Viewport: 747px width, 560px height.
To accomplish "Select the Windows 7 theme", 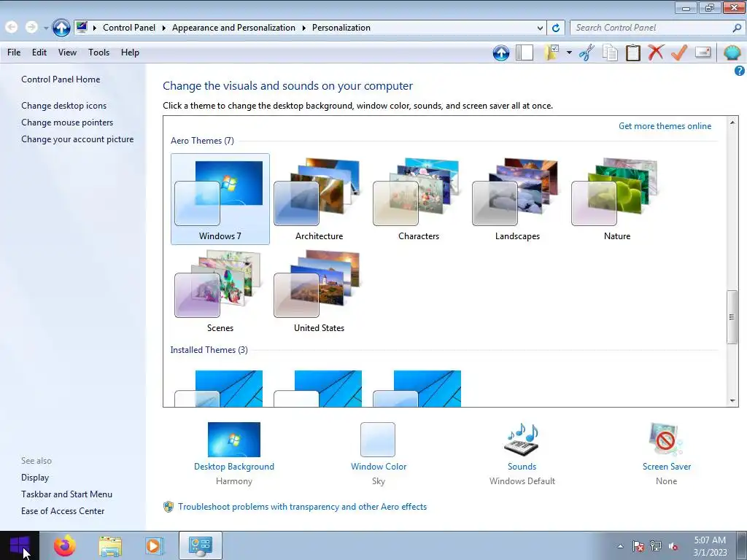I will click(220, 199).
